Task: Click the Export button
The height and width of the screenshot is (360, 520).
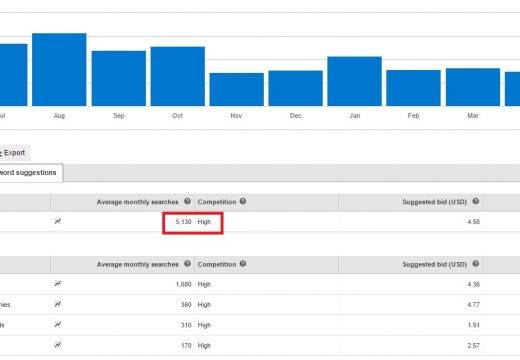Action: click(14, 153)
